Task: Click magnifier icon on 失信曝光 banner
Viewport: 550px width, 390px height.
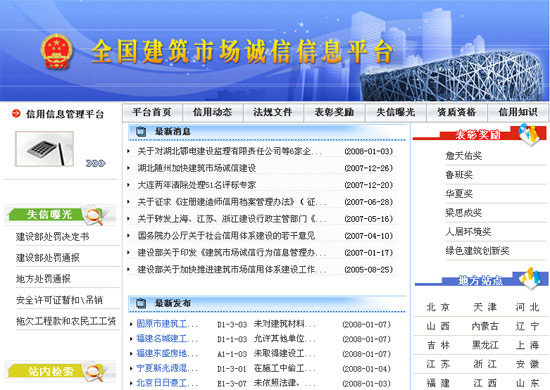Action: pos(94,216)
